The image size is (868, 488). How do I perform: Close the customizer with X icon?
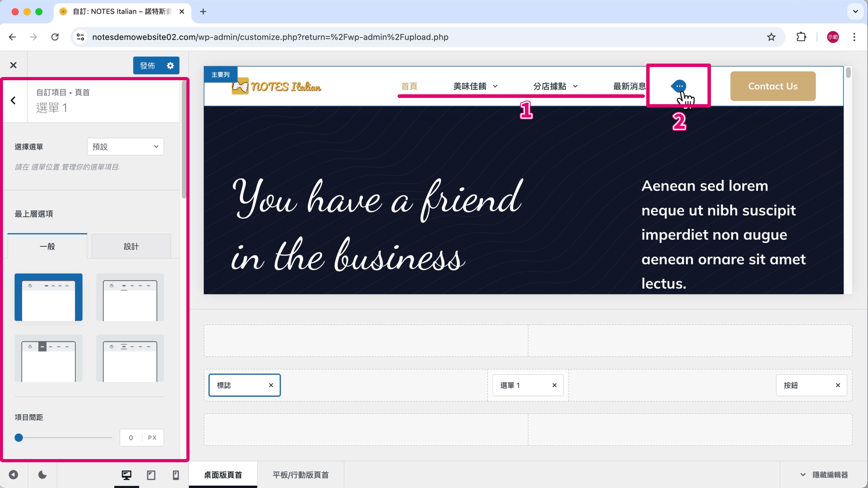click(13, 65)
